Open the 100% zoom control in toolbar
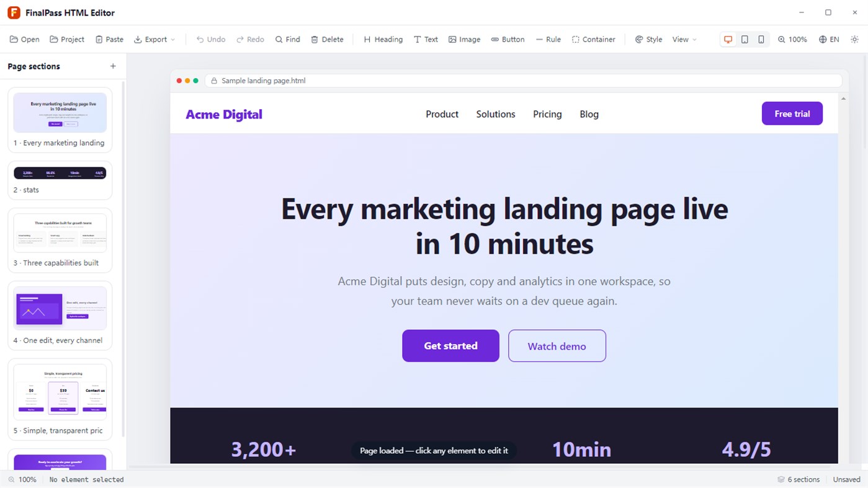Screen dimensions: 868x488 click(792, 39)
